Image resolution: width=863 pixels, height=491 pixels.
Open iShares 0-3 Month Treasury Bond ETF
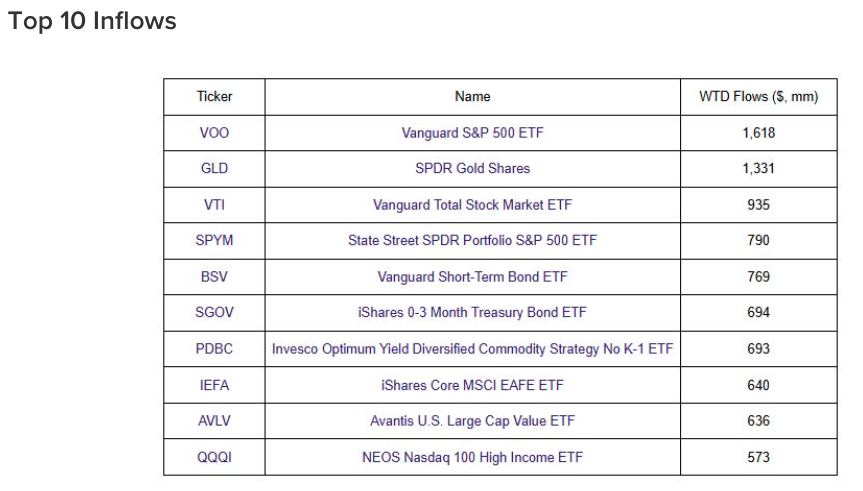coord(472,313)
